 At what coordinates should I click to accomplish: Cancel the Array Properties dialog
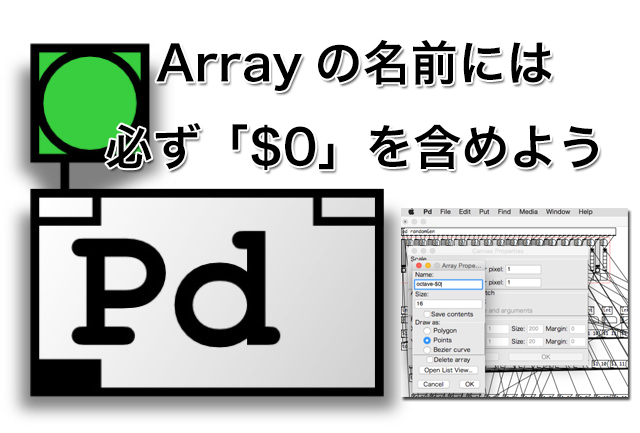pos(433,384)
